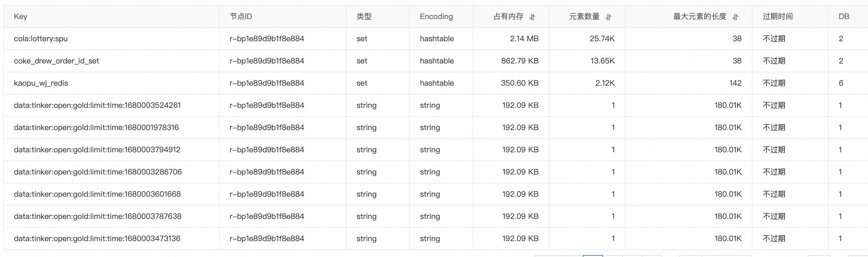The image size is (868, 257).
Task: Click the key ending in 1680003473136
Action: tap(97, 239)
